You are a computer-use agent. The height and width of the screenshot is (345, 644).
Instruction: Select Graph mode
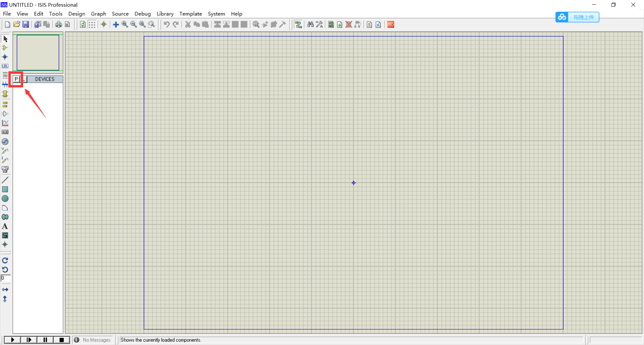[5, 123]
